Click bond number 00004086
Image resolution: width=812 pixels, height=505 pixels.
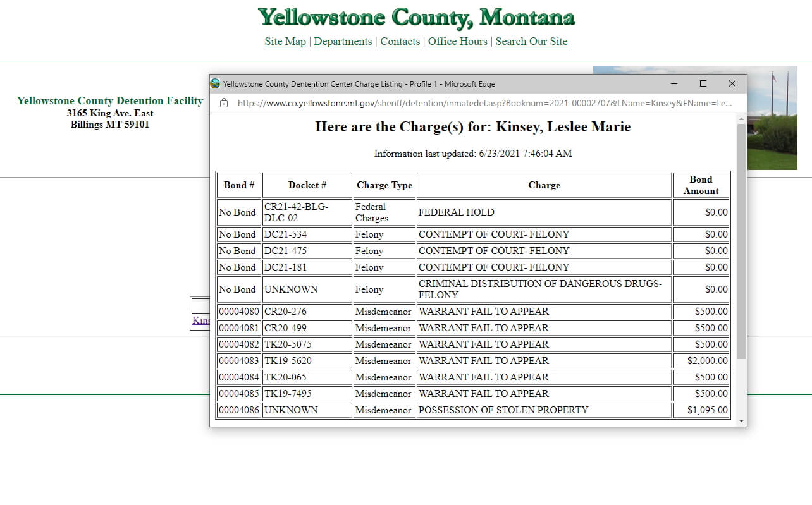click(x=239, y=410)
